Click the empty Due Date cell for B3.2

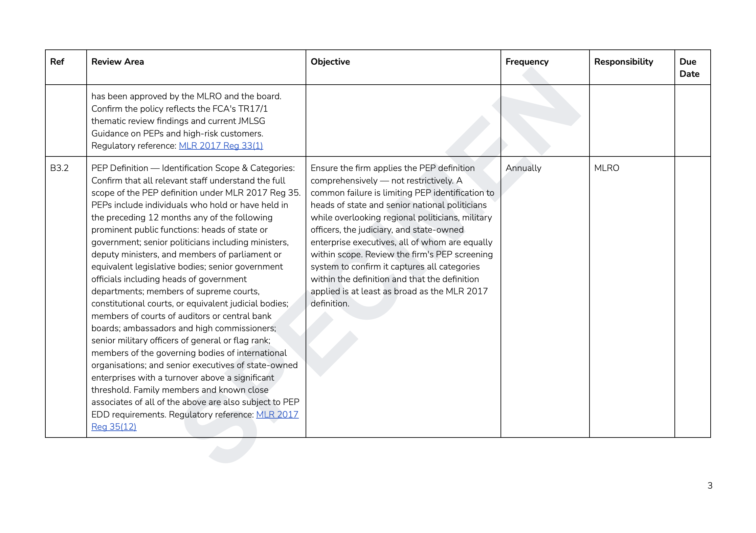(692, 297)
